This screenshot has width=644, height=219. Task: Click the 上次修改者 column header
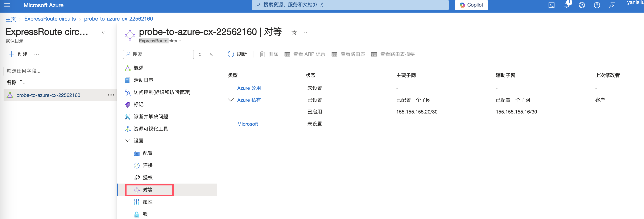(607, 75)
